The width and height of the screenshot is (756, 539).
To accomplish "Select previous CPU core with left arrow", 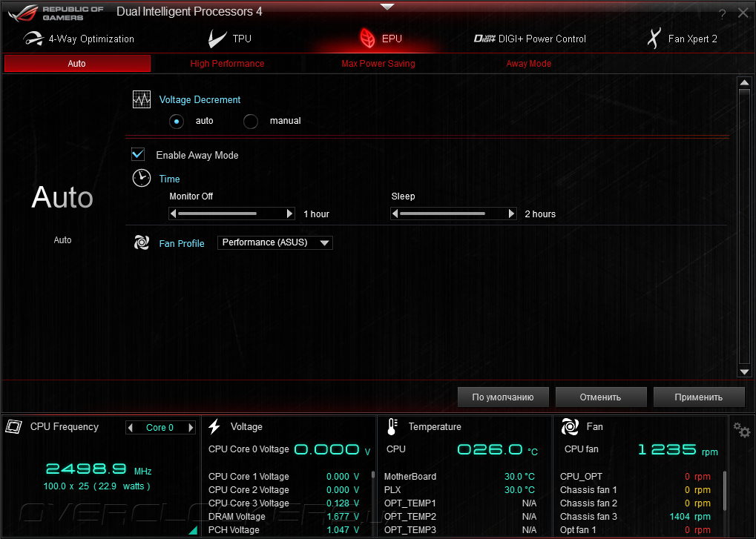I will point(130,428).
